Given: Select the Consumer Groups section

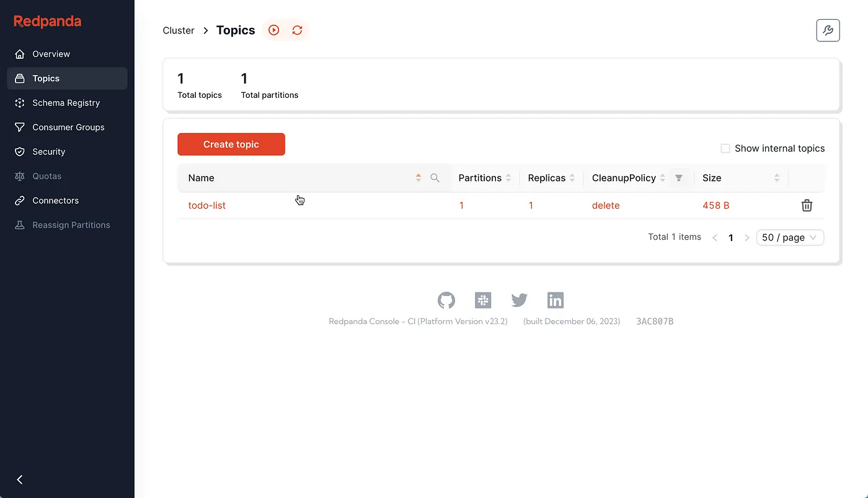Looking at the screenshot, I should [x=68, y=127].
